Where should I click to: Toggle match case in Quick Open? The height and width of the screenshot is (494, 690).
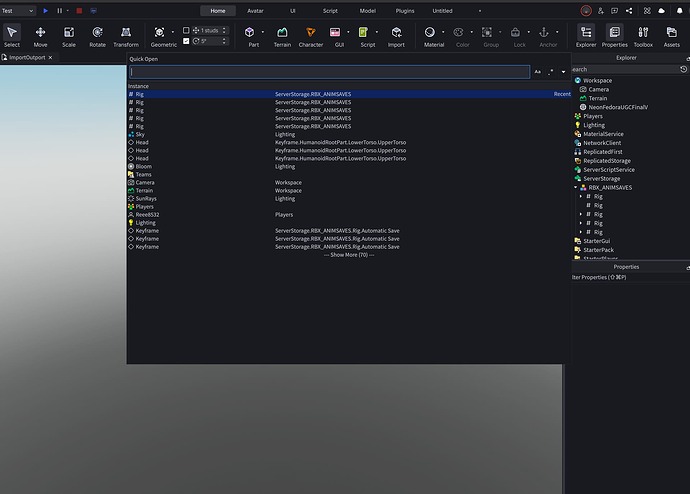pos(538,72)
